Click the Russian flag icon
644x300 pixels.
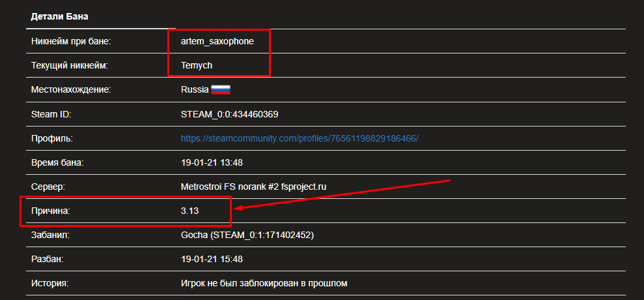point(221,90)
